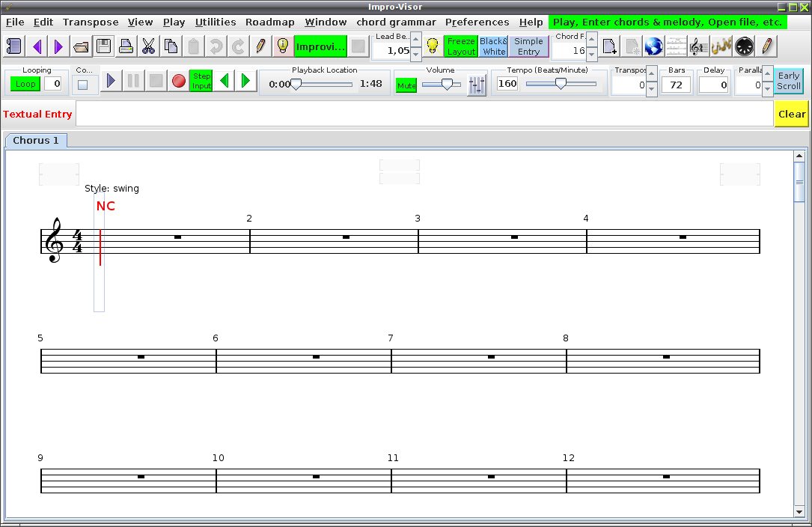Click the blue globe icon
The height and width of the screenshot is (527, 812).
tap(654, 46)
